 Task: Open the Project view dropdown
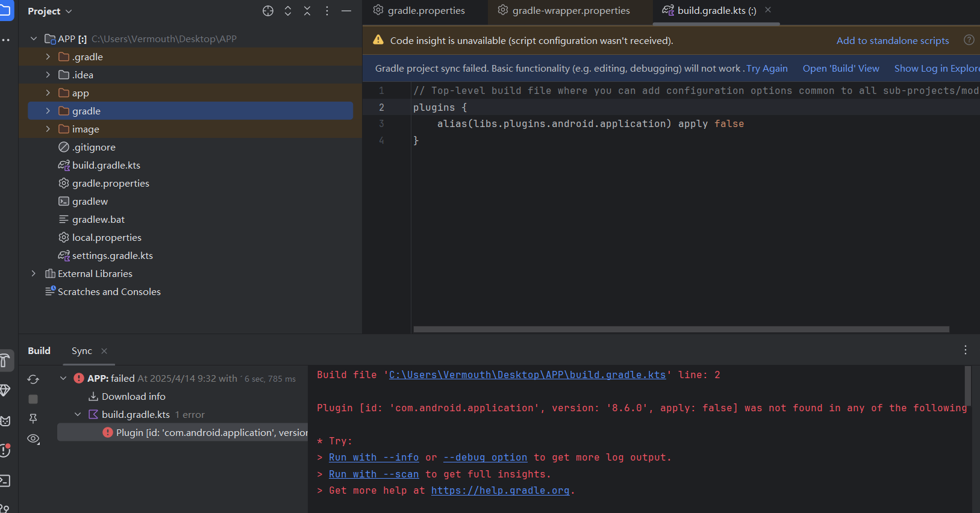pyautogui.click(x=50, y=11)
